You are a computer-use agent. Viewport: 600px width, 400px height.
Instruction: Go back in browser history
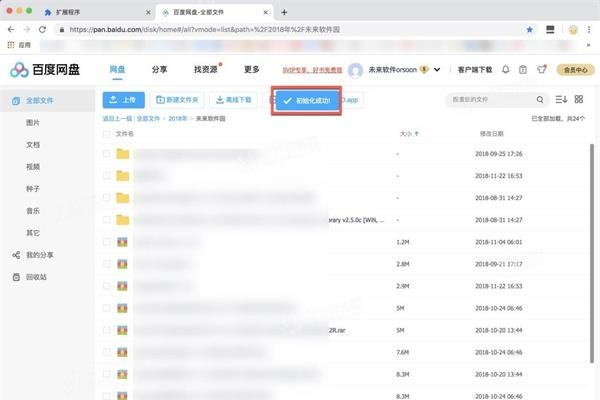(11, 29)
